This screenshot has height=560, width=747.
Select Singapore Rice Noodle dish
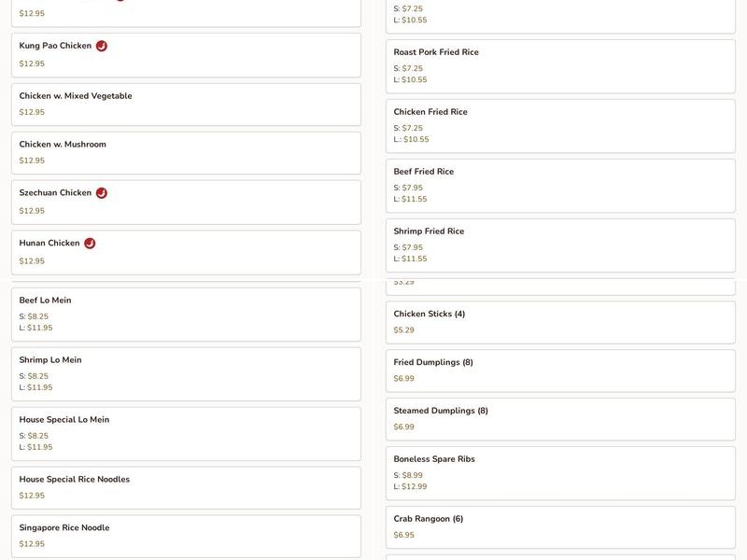(x=186, y=536)
